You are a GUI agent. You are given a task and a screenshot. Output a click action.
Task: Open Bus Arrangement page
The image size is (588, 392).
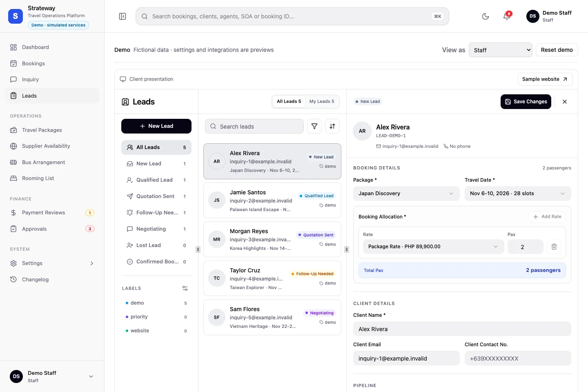coord(52,162)
